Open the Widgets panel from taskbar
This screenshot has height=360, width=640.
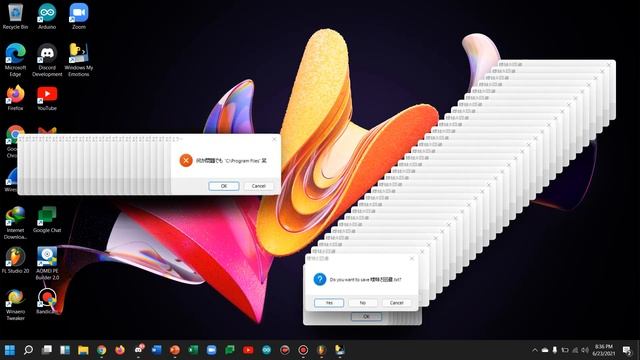click(x=65, y=350)
